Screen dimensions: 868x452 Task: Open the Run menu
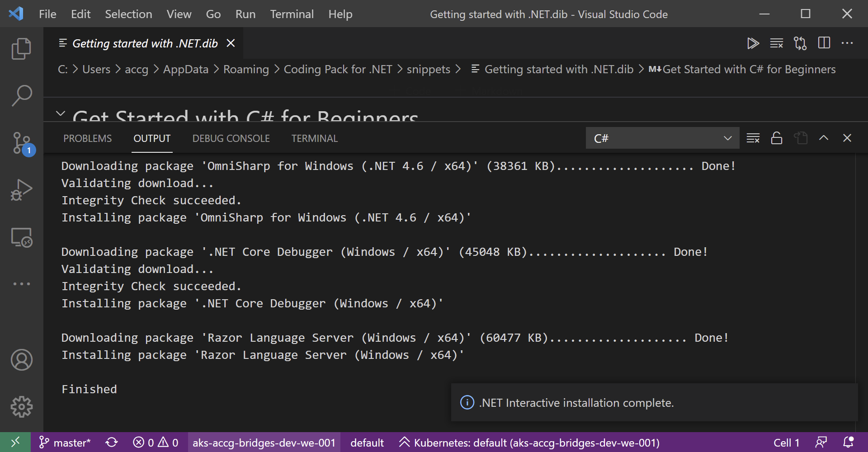(x=245, y=14)
